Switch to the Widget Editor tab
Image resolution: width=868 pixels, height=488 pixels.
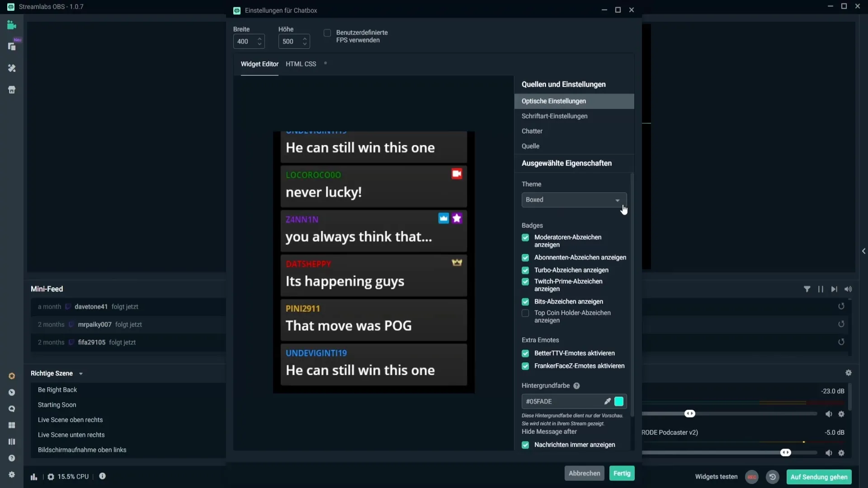[x=259, y=64]
